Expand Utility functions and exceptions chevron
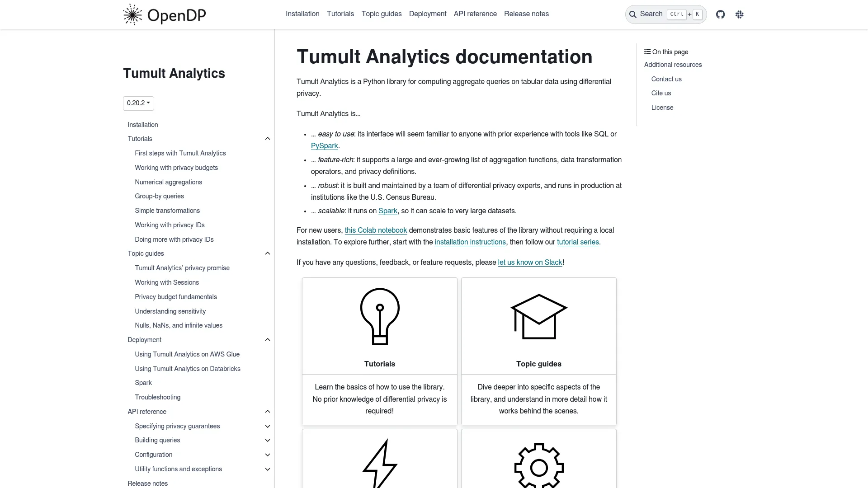Screen dimensions: 868x488 click(x=268, y=469)
